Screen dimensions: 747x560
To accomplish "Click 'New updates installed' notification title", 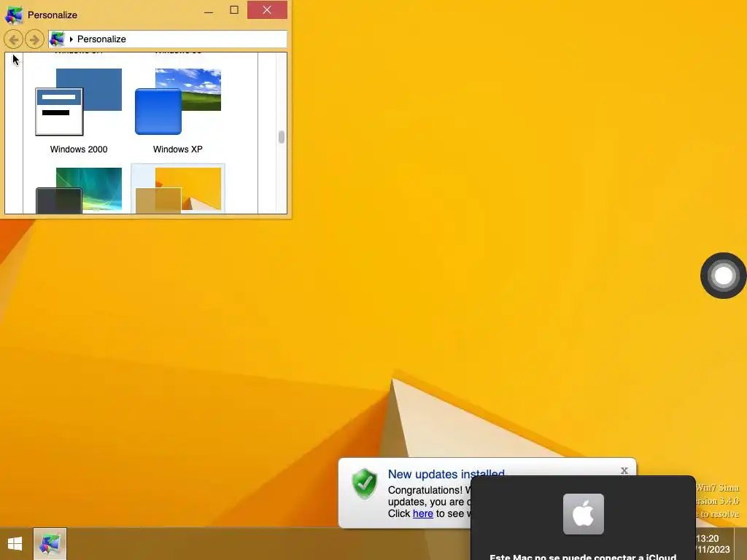I will pos(446,474).
